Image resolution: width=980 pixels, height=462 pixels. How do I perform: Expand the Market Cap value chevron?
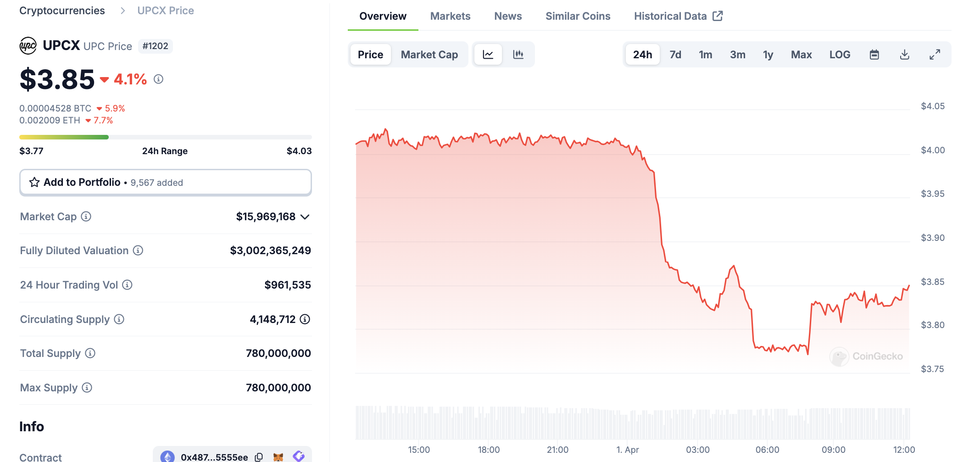(x=305, y=217)
